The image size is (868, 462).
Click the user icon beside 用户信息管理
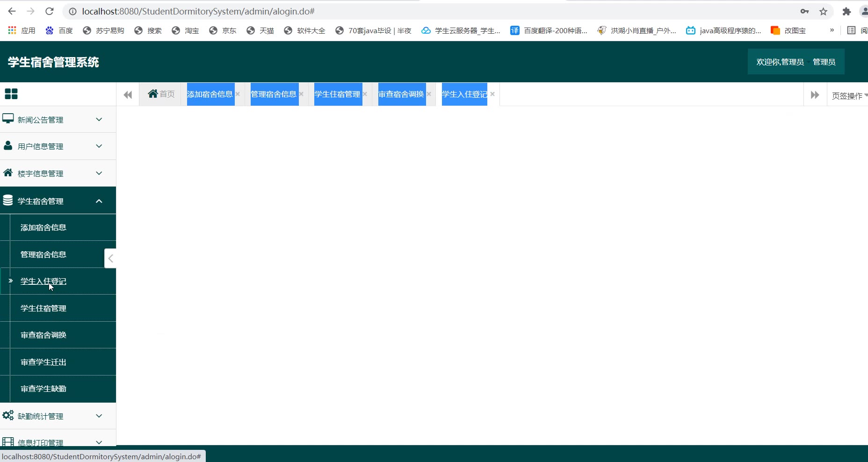click(x=8, y=145)
